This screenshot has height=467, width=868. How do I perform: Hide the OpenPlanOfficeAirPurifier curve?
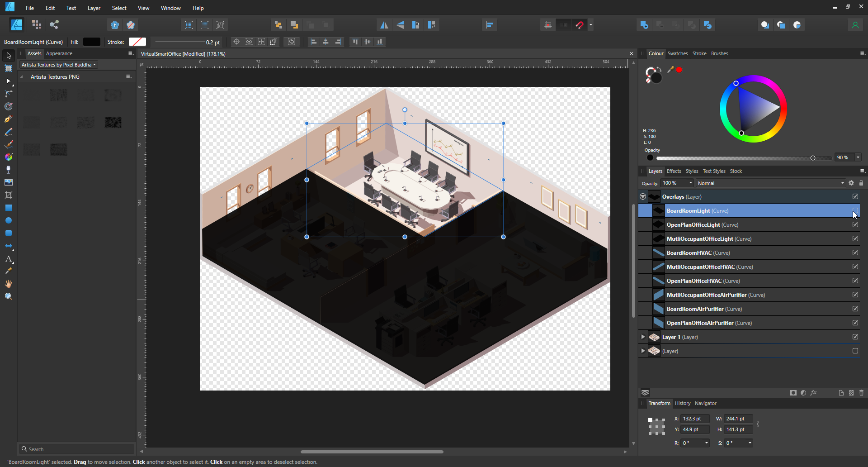[x=855, y=323]
